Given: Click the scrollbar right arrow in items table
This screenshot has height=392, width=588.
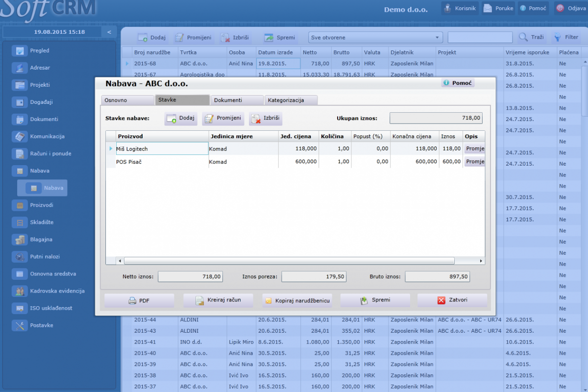Looking at the screenshot, I should [481, 261].
